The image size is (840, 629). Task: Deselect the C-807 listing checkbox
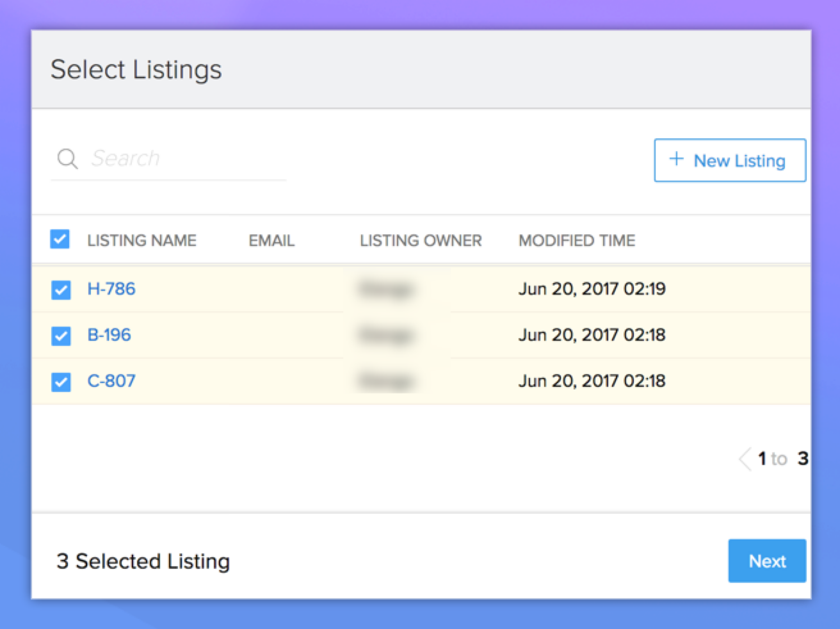[61, 382]
